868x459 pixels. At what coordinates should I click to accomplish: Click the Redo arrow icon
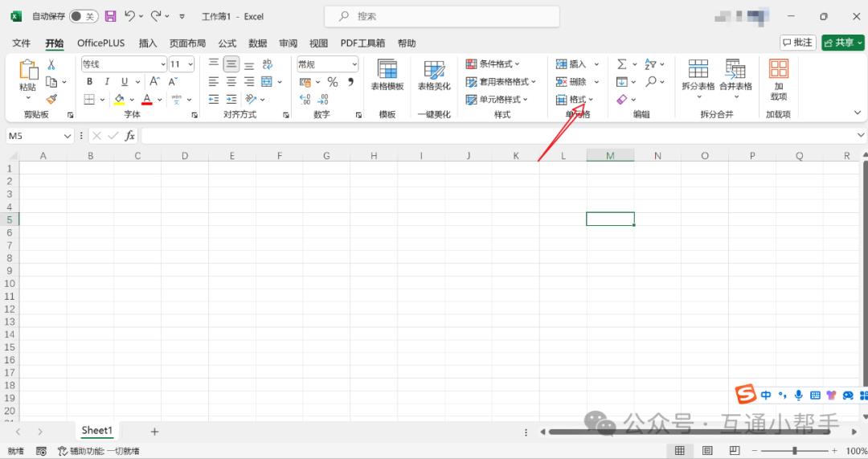click(156, 16)
